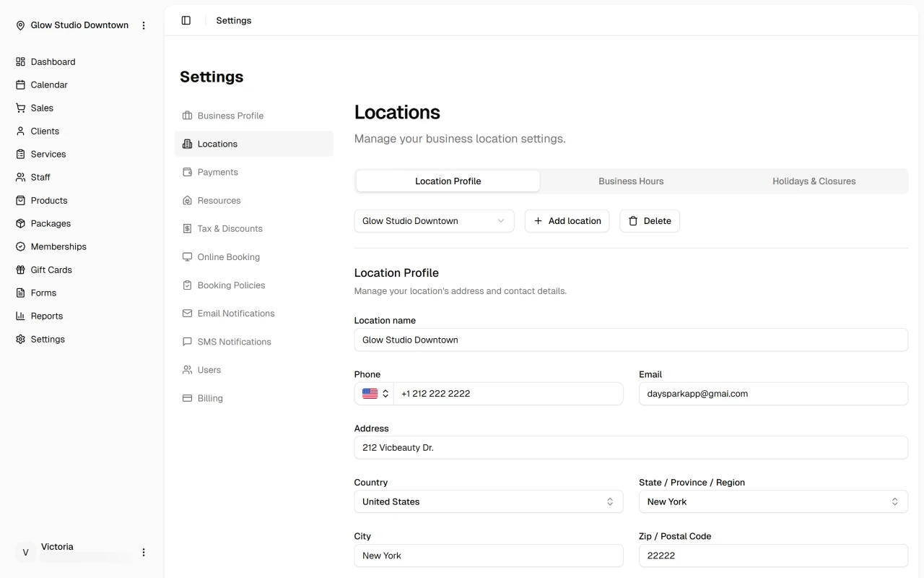Click the Users icon in settings menu
This screenshot has width=924, height=578.
tap(187, 370)
